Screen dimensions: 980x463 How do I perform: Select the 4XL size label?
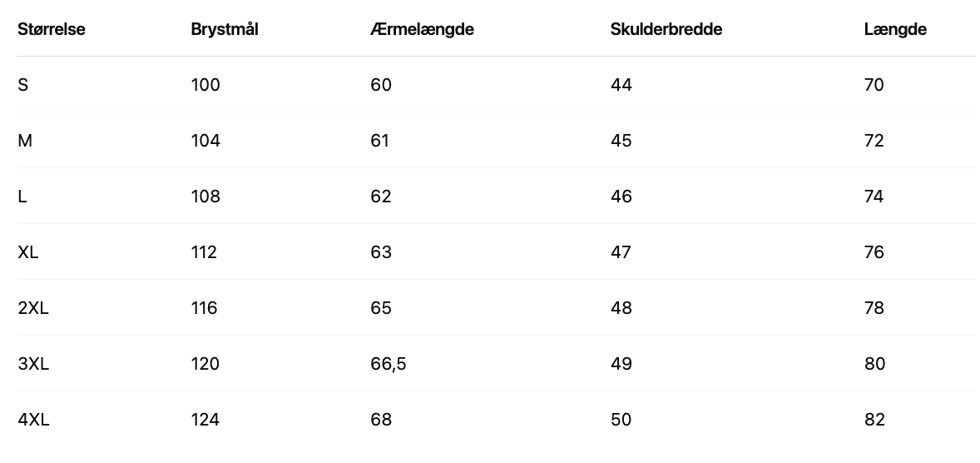33,420
